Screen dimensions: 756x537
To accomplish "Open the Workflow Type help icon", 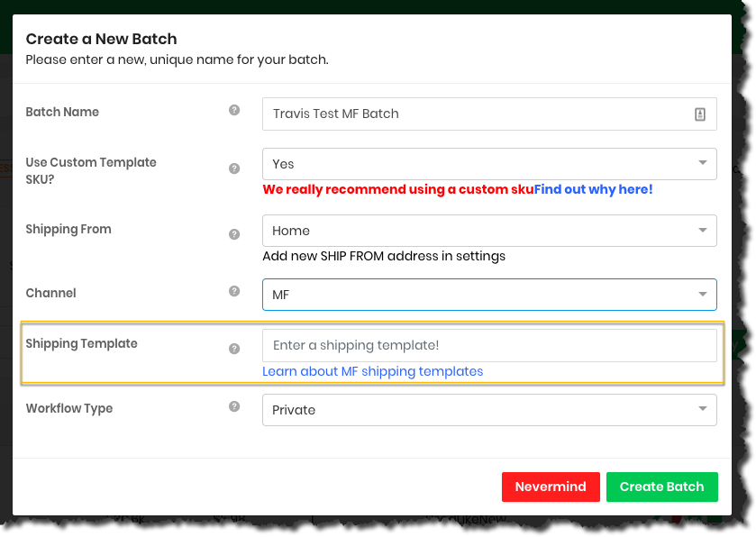I will click(234, 406).
